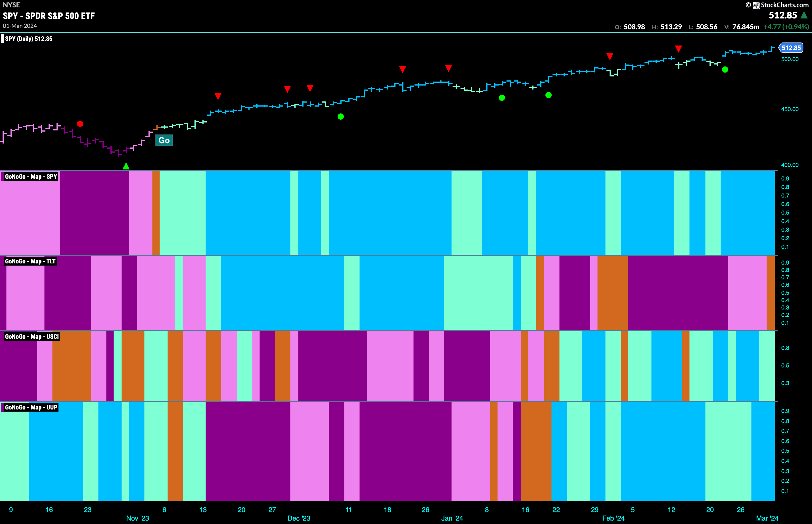Click the 'NYSE' exchange label
This screenshot has height=524, width=812.
pyautogui.click(x=11, y=5)
